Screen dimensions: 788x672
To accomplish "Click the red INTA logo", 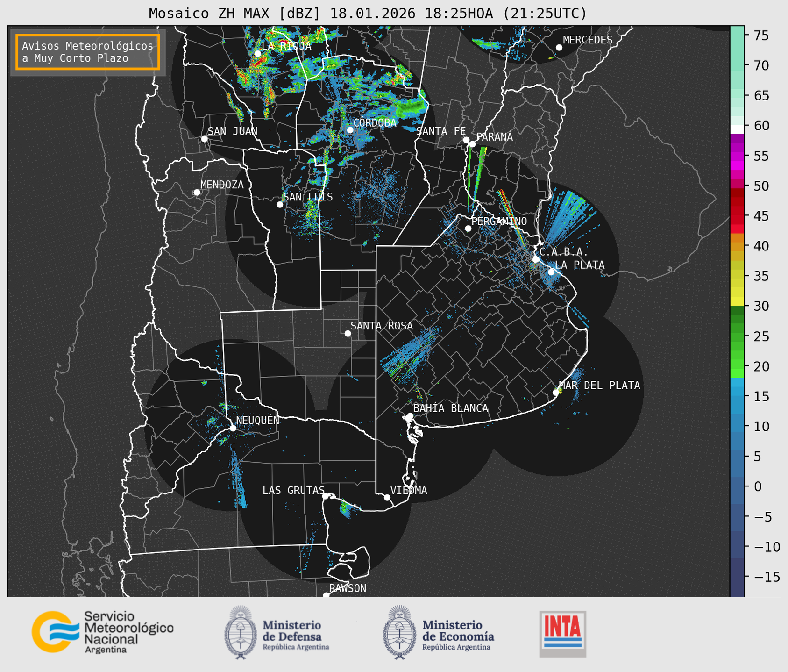I will click(562, 634).
